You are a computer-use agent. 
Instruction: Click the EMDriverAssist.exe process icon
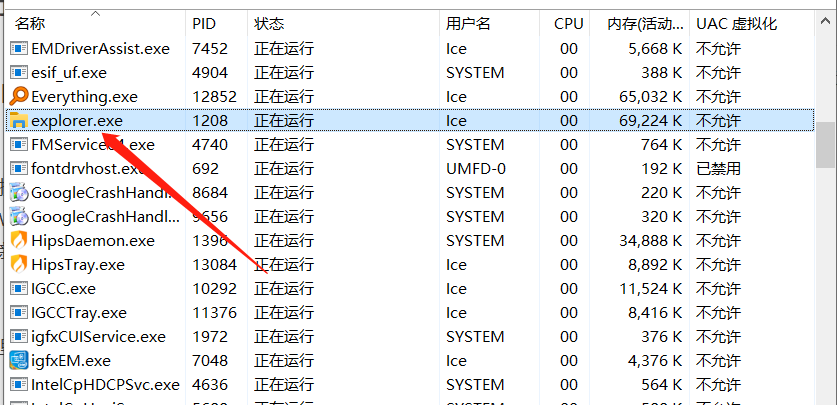pos(19,49)
